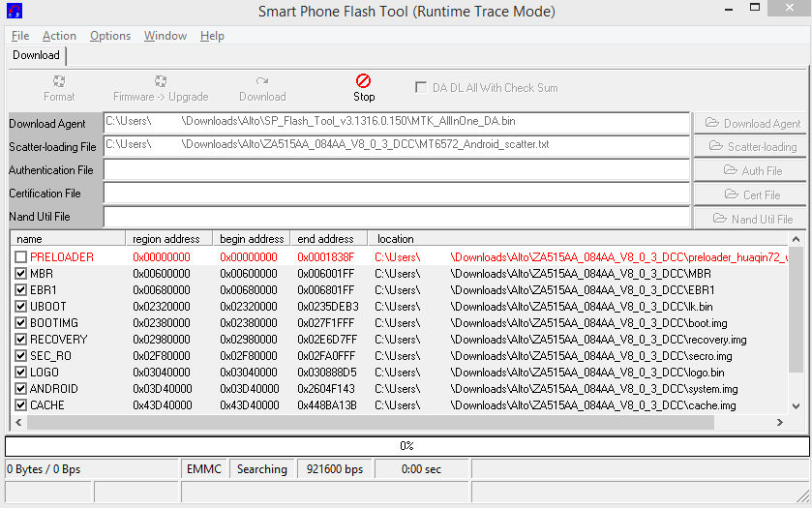Click the end address column header

coord(329,239)
